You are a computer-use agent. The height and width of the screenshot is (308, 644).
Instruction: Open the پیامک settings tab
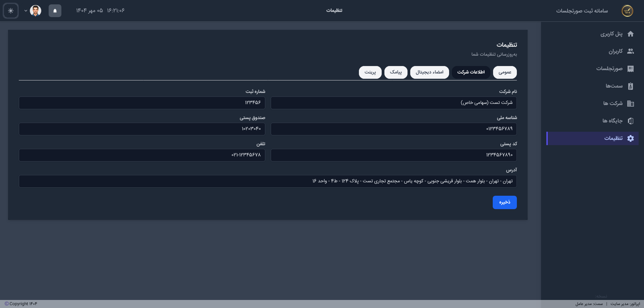point(396,72)
